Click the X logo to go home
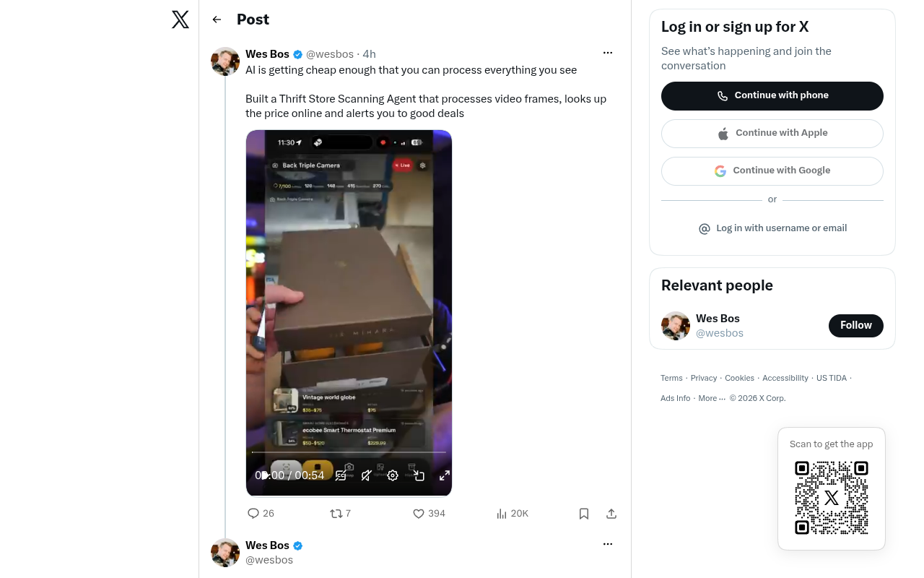Image resolution: width=924 pixels, height=578 pixels. 180,20
